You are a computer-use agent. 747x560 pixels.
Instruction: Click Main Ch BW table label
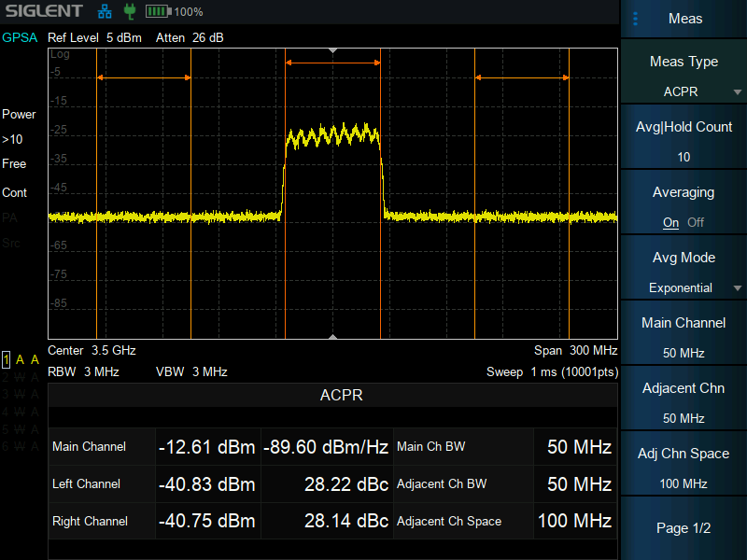(431, 447)
